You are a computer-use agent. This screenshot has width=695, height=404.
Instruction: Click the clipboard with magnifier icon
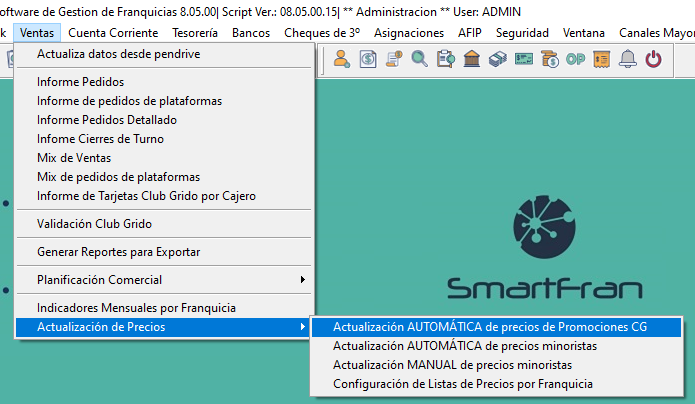point(445,59)
